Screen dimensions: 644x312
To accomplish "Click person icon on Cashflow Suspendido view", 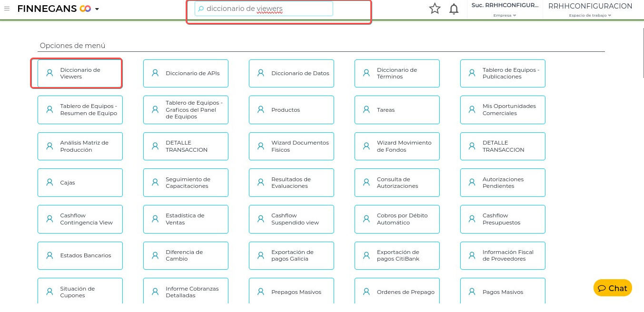I will (261, 219).
